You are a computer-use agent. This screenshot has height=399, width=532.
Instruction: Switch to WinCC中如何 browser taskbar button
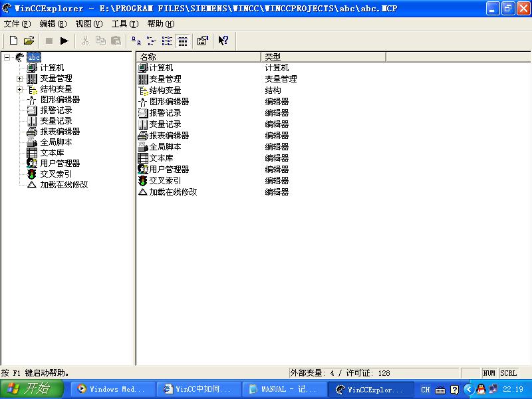click(x=199, y=389)
